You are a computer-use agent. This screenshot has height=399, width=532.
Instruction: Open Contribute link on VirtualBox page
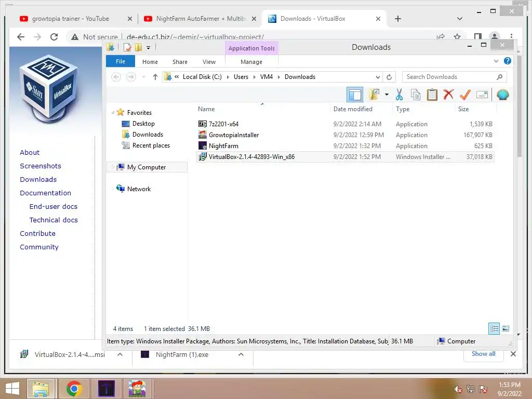(37, 233)
